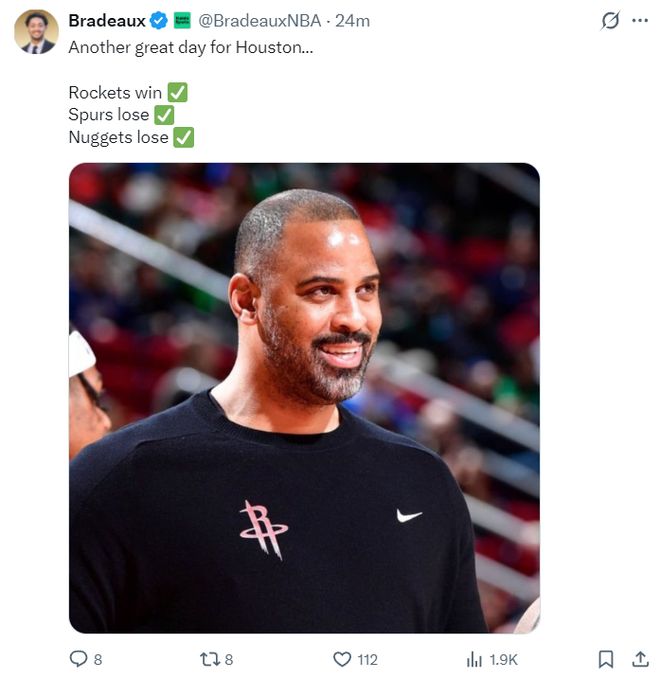Repost this tweet using the retweet icon

208,659
